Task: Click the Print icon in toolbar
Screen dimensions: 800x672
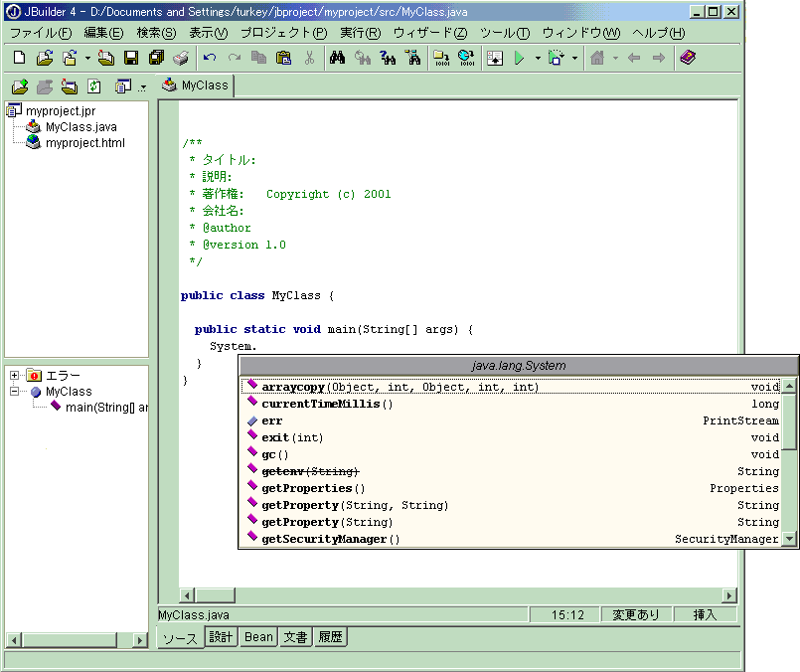Action: (181, 58)
